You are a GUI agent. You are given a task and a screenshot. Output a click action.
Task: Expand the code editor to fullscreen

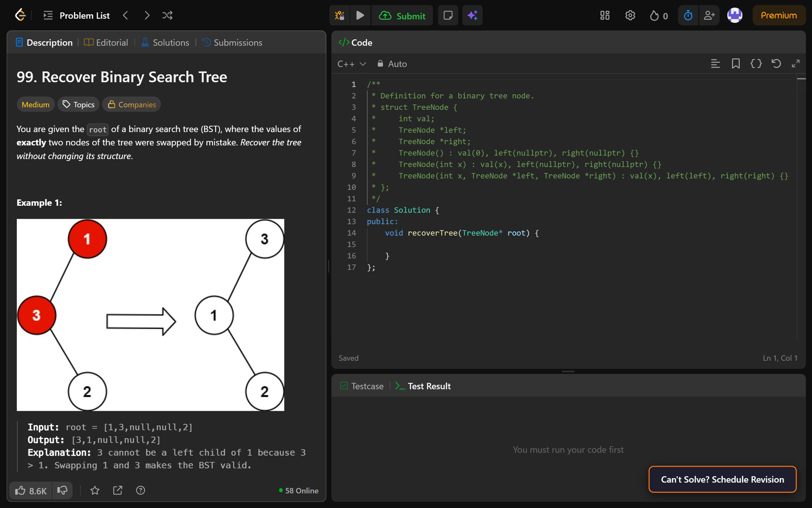796,63
